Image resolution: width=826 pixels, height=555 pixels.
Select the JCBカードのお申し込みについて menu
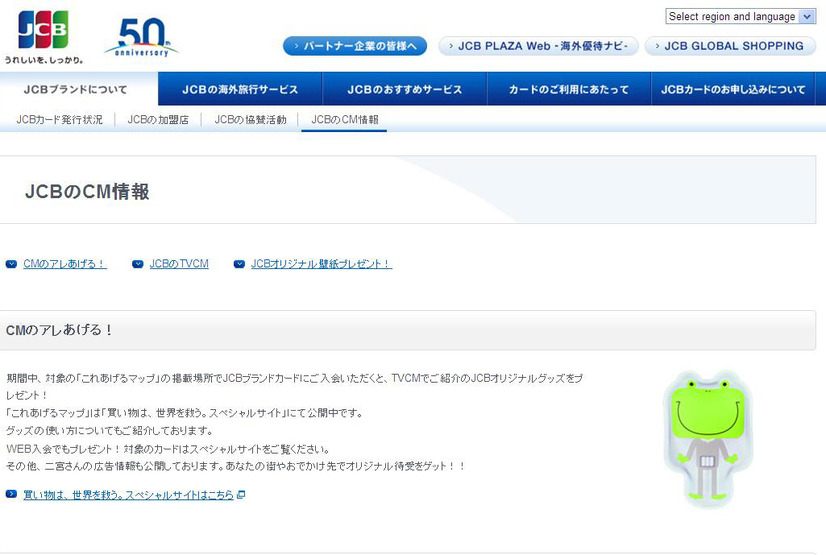tap(733, 90)
